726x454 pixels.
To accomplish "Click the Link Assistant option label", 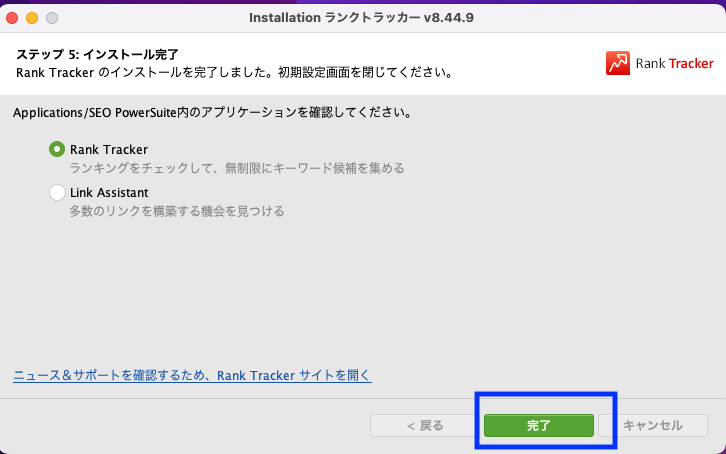I will click(109, 193).
